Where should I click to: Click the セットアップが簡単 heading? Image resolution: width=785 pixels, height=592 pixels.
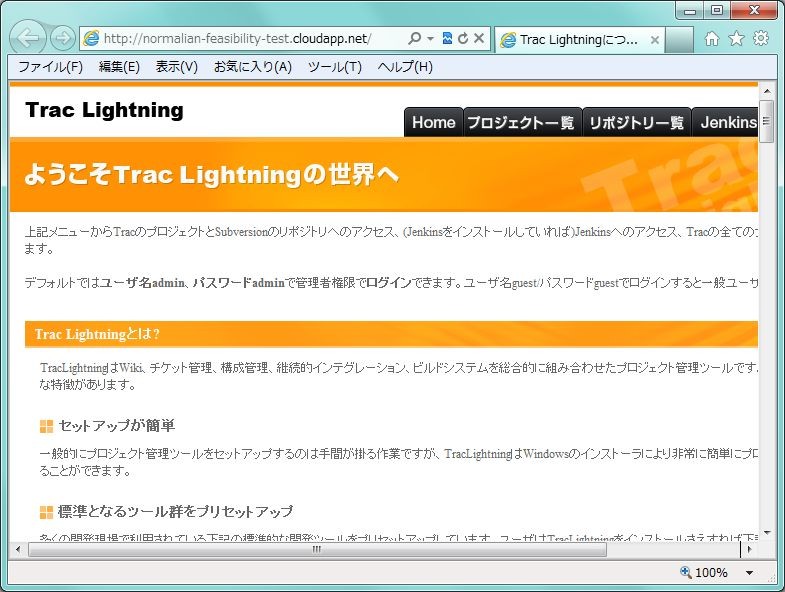click(117, 426)
